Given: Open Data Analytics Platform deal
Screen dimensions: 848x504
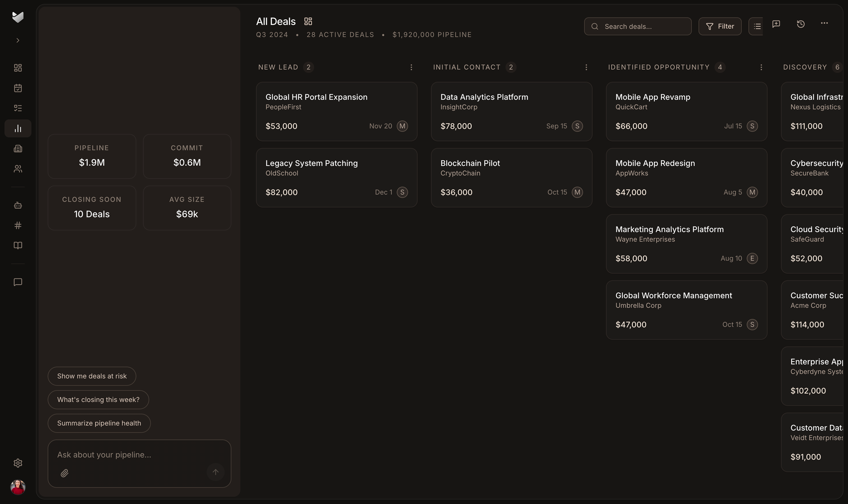Looking at the screenshot, I should tap(511, 111).
